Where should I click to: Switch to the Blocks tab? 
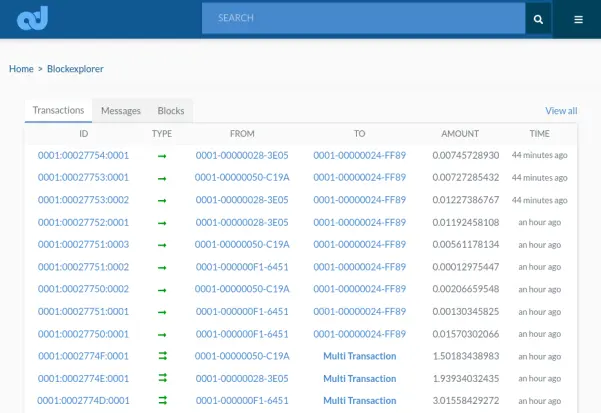click(171, 111)
